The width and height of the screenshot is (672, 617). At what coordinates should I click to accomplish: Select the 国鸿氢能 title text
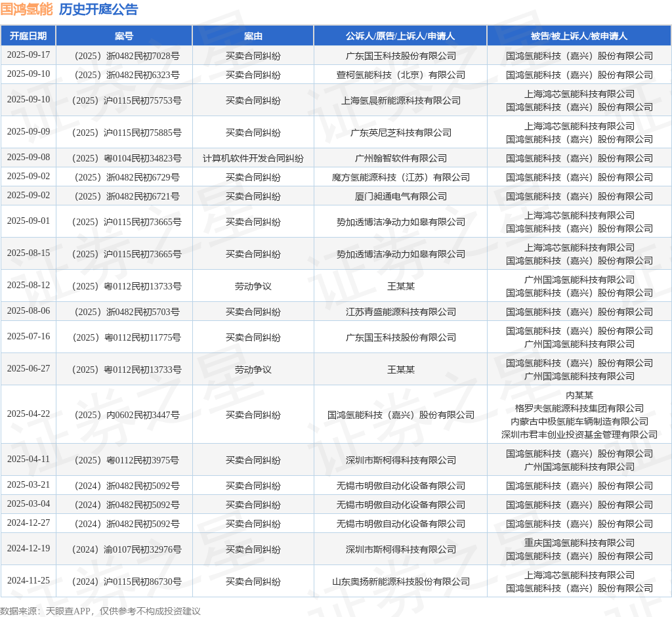pos(26,9)
